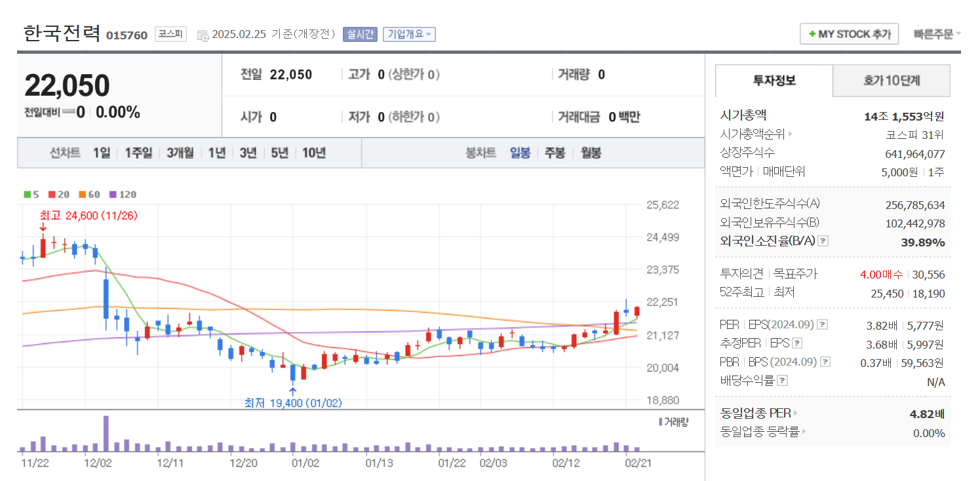Image resolution: width=980 pixels, height=481 pixels.
Task: Expand the 기업개요 dropdown
Action: pos(408,33)
